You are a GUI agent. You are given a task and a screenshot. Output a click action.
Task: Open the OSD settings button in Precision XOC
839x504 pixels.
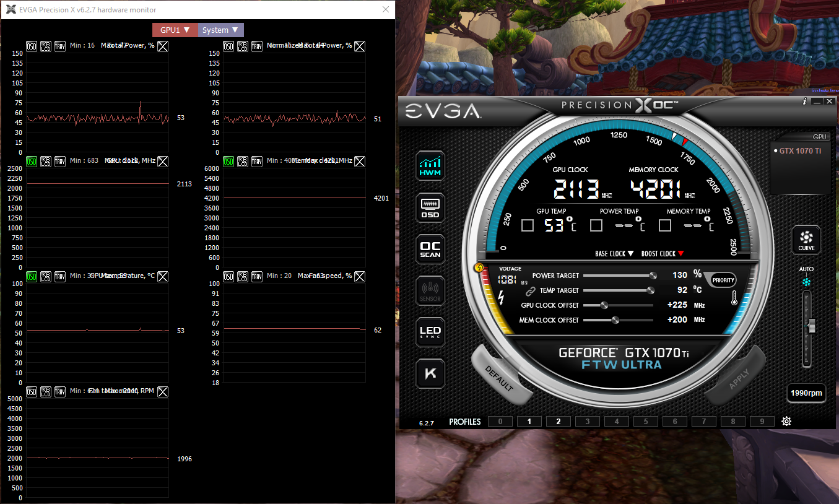tap(430, 207)
